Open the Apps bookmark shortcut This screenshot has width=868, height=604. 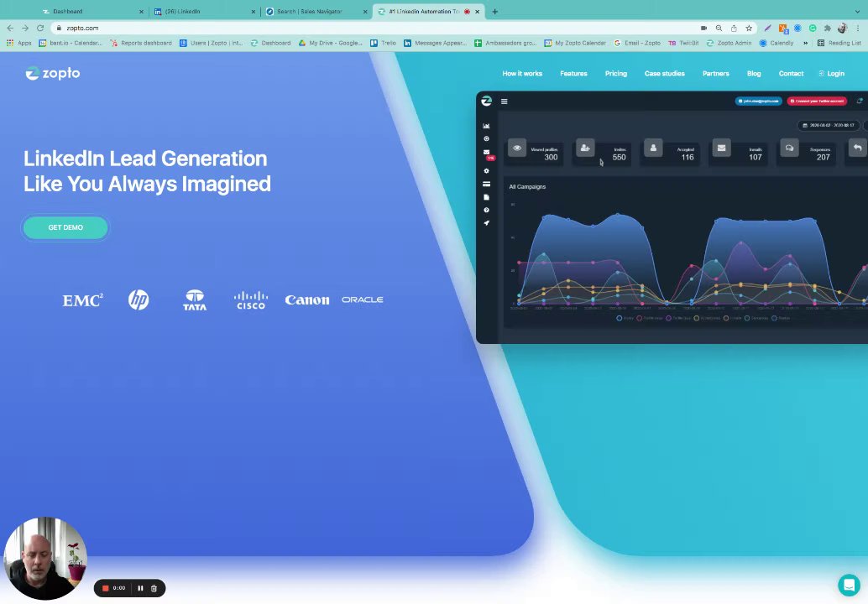click(18, 43)
